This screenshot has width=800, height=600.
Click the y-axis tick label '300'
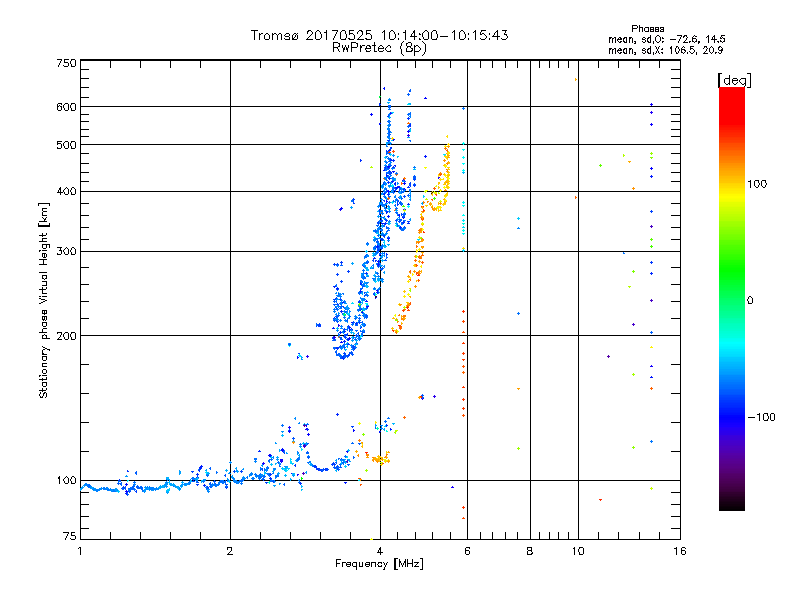pos(66,252)
